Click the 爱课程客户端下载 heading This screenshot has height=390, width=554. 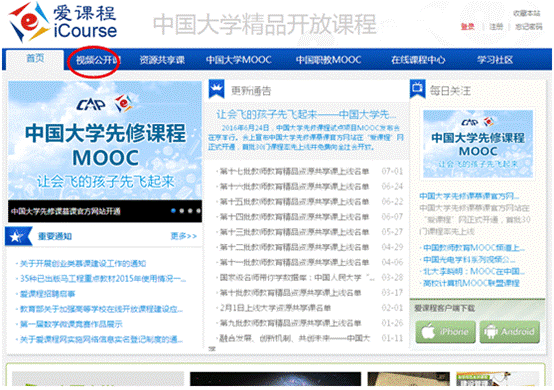(444, 308)
